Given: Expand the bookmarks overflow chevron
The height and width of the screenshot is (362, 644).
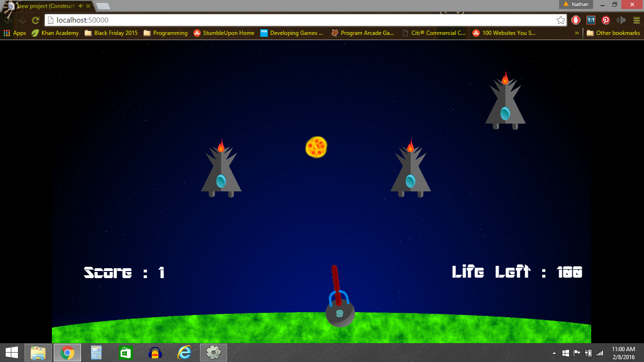Looking at the screenshot, I should click(577, 33).
